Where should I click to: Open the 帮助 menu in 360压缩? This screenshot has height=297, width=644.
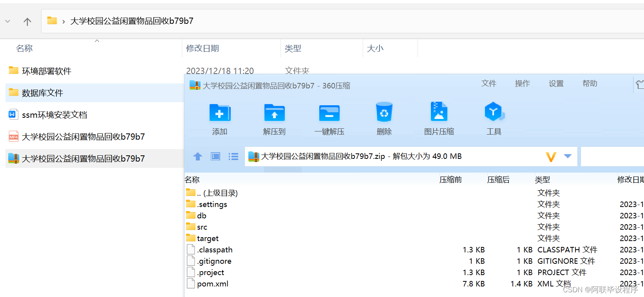coord(590,83)
